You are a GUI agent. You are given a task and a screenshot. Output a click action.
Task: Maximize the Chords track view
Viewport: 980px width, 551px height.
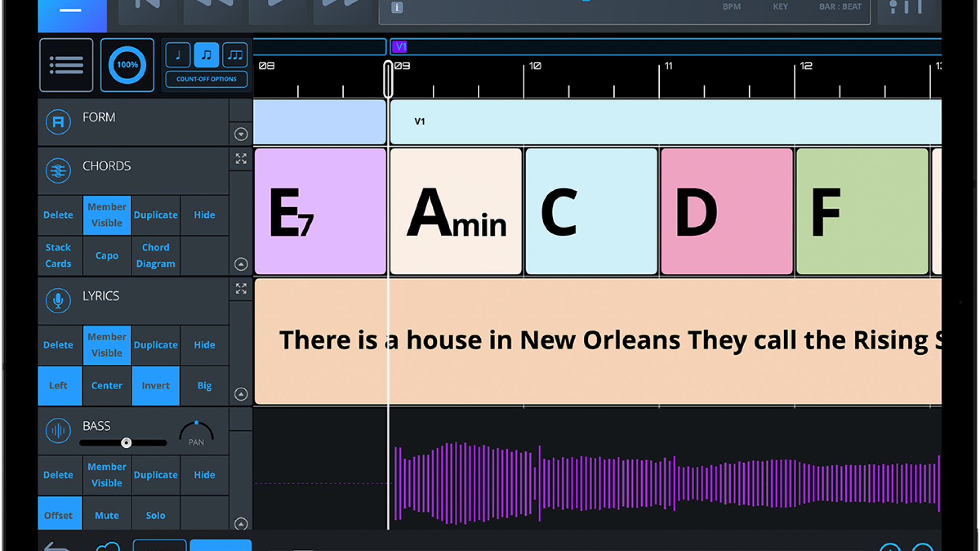point(241,159)
